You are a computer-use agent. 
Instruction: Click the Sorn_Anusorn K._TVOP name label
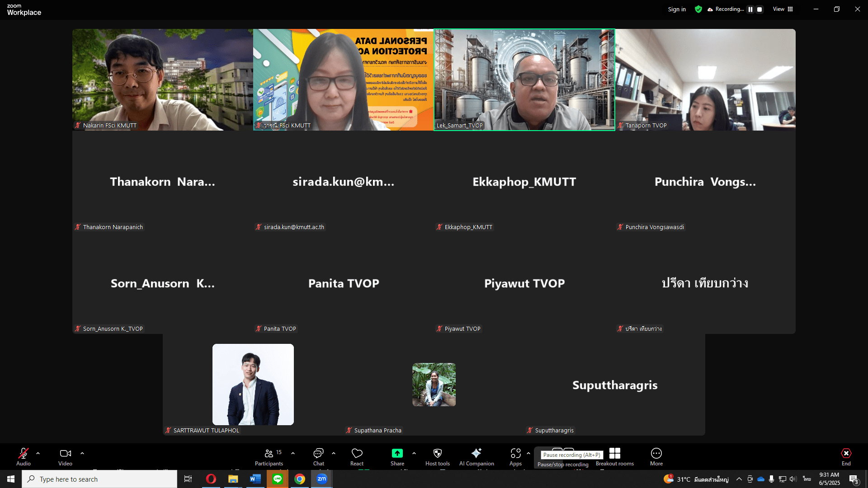pos(113,329)
